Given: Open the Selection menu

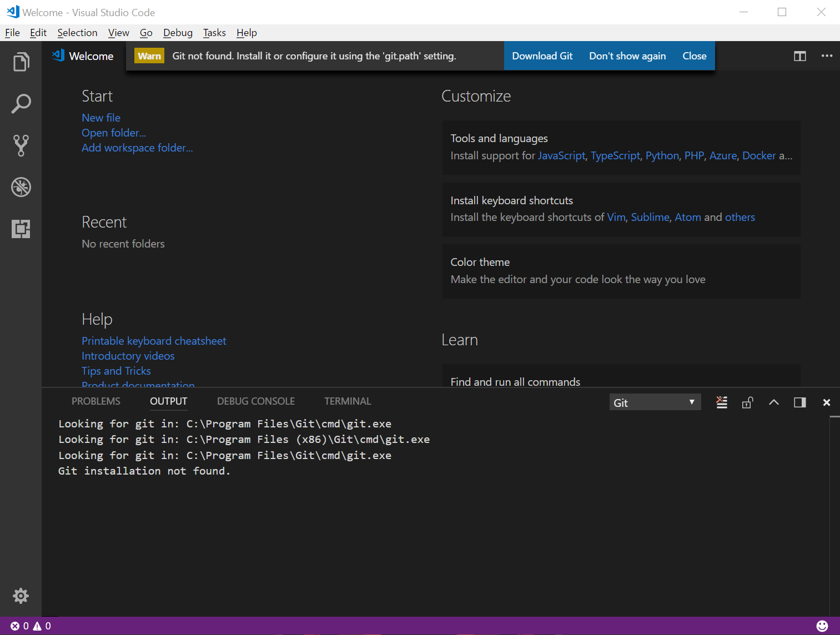Looking at the screenshot, I should coord(77,33).
